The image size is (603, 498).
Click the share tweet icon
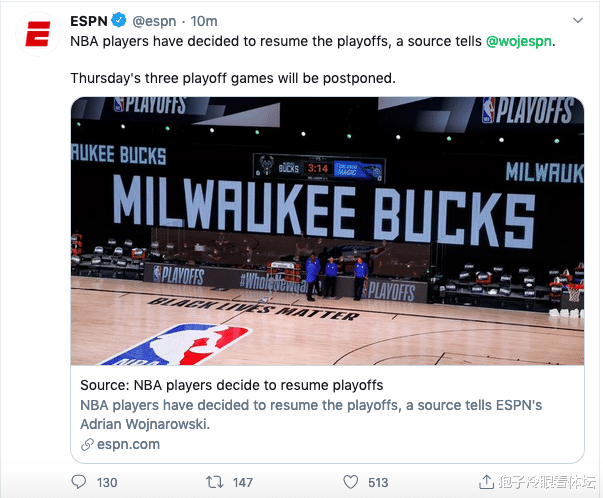485,482
